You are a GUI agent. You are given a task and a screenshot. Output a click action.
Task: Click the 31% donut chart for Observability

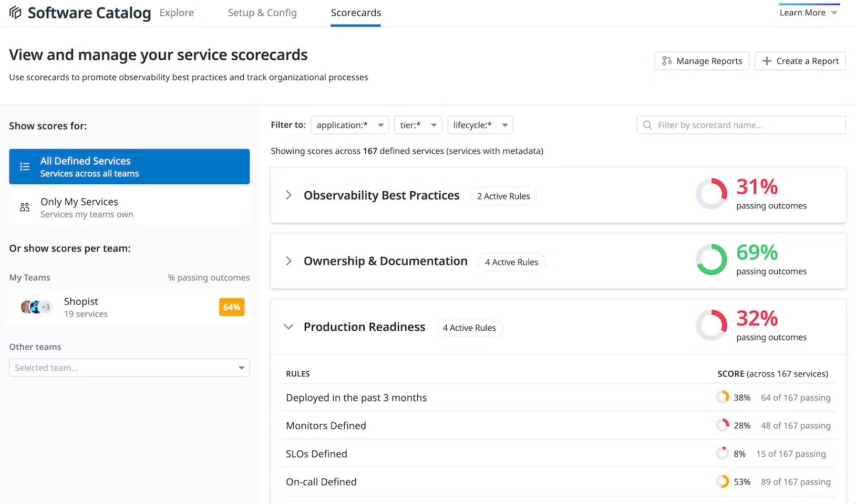click(711, 194)
